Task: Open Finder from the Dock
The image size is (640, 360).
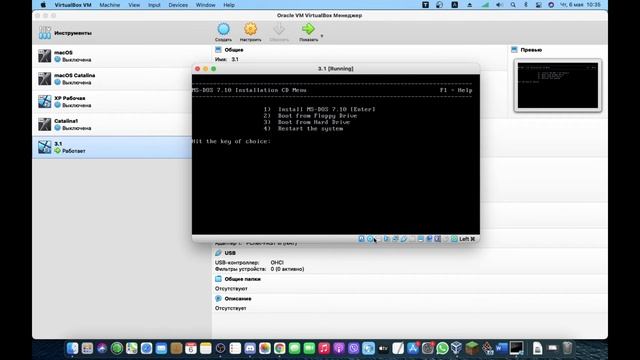Action: pyautogui.click(x=72, y=348)
